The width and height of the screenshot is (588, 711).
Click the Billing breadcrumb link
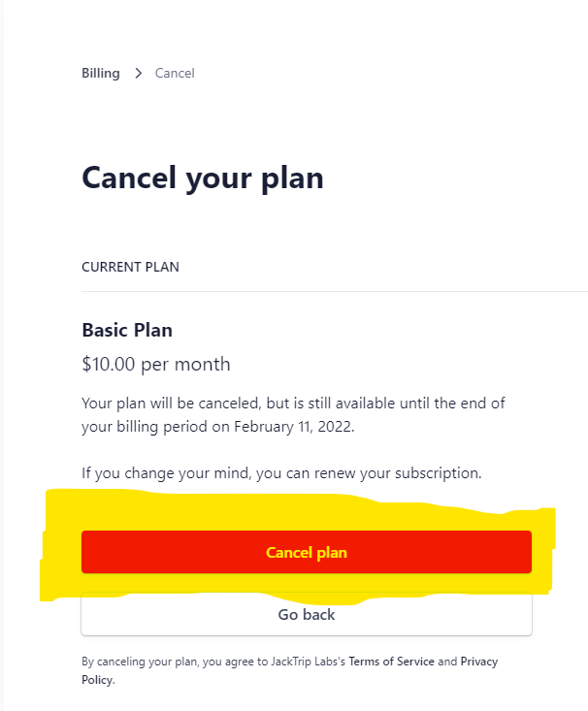click(x=101, y=73)
